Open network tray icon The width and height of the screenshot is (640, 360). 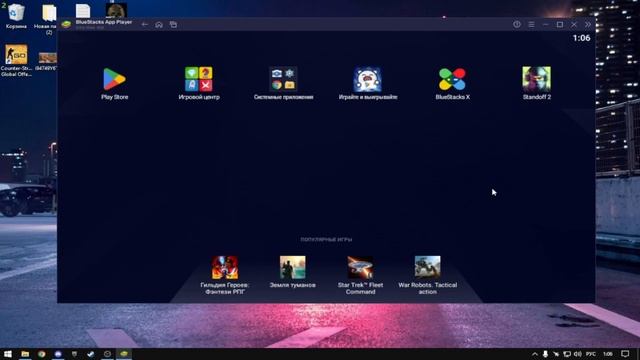tap(567, 354)
